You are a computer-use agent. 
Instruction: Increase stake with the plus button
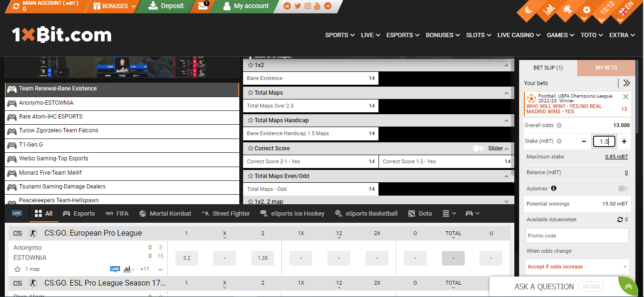click(624, 141)
